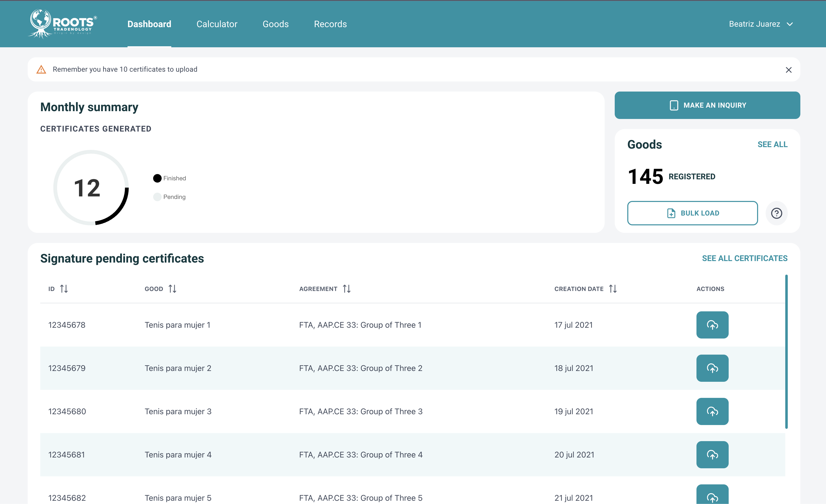Click the certificates table vertical scrollbar
This screenshot has width=826, height=504.
[x=786, y=352]
